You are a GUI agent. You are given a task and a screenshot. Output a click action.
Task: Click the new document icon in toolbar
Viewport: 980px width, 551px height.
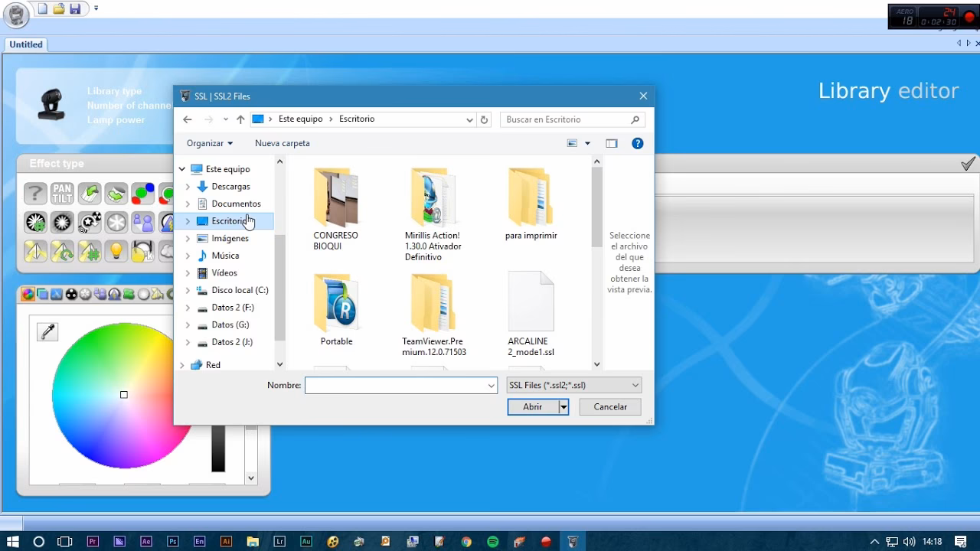click(x=43, y=9)
